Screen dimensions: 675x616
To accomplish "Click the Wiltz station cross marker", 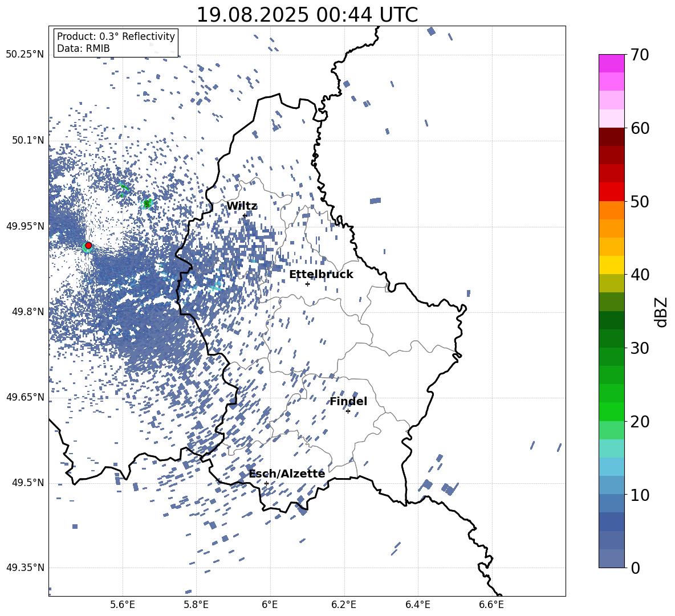I will (x=245, y=215).
